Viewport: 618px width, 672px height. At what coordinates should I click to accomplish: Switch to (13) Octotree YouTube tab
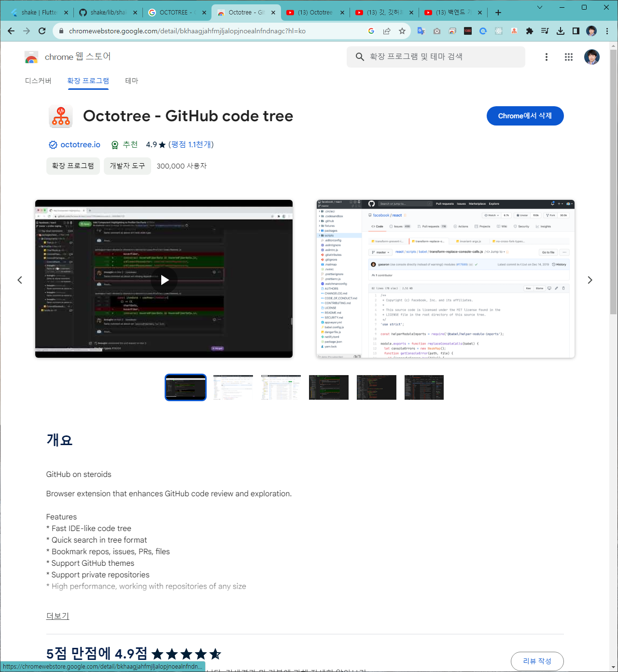(x=315, y=13)
